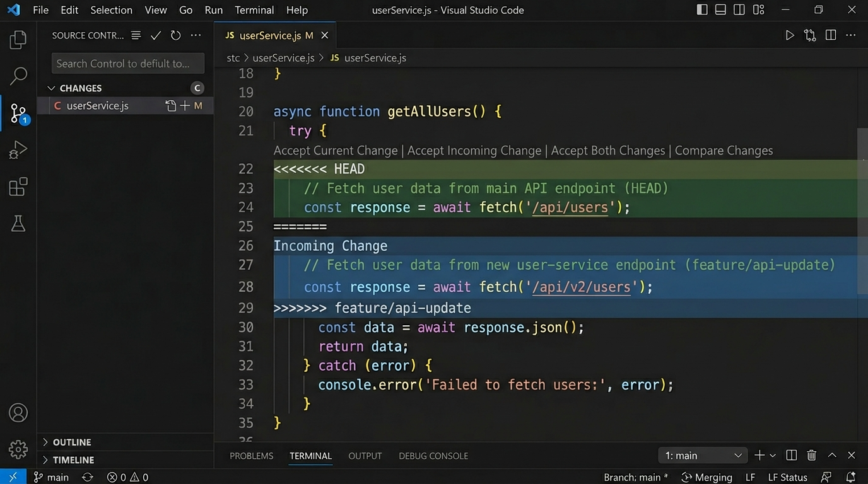Toggle the primary sidebar visibility

[702, 9]
